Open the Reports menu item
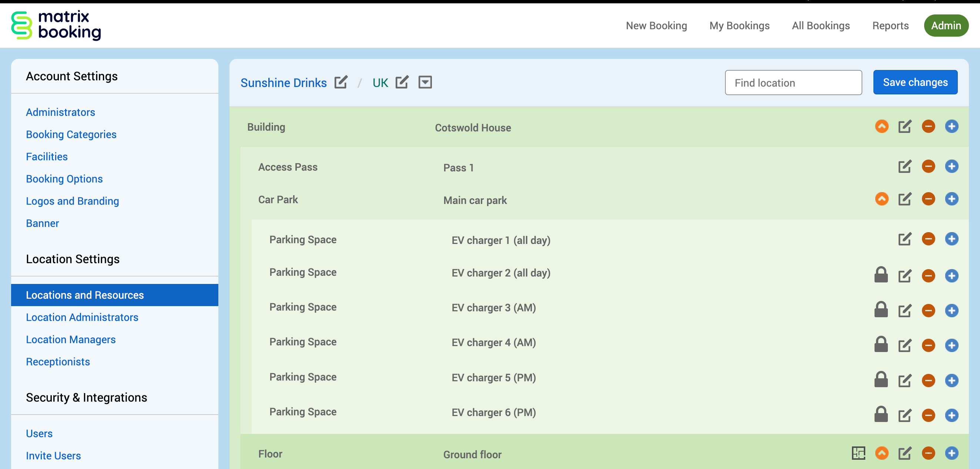This screenshot has height=469, width=980. 890,26
